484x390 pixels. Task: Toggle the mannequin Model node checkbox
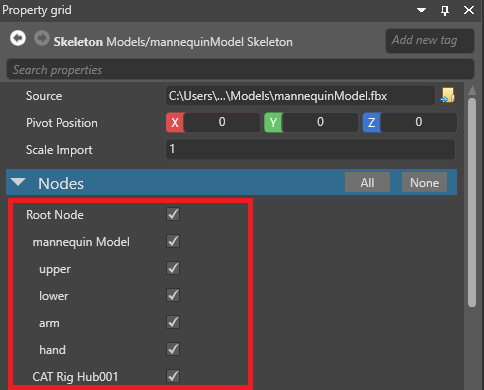coord(173,241)
